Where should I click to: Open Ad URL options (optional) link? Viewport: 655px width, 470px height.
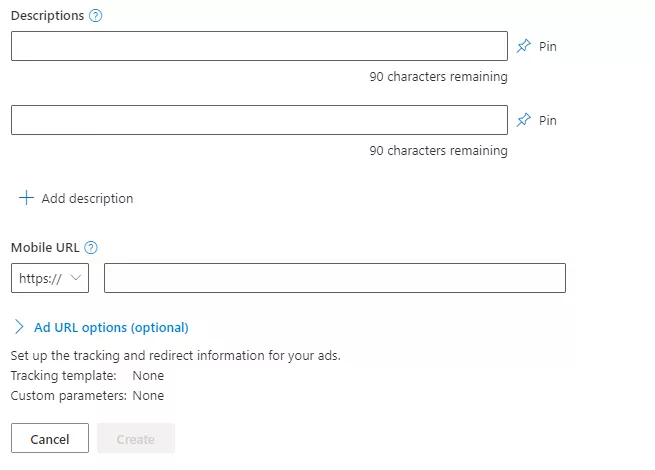coord(111,328)
